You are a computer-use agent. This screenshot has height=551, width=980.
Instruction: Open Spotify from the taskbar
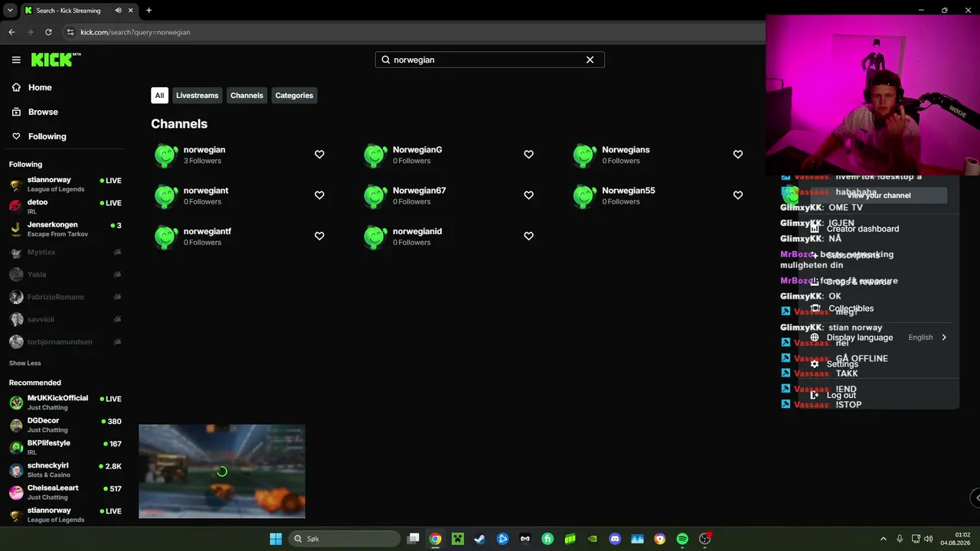point(682,539)
